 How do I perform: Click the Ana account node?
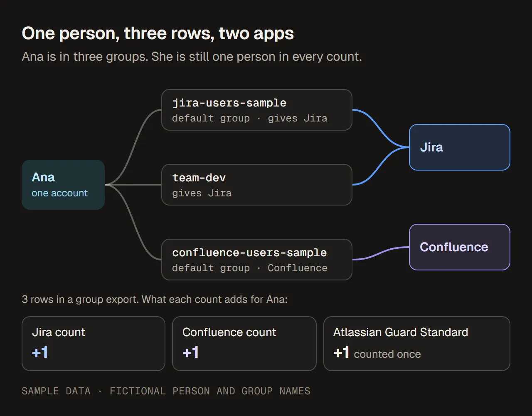(x=63, y=185)
